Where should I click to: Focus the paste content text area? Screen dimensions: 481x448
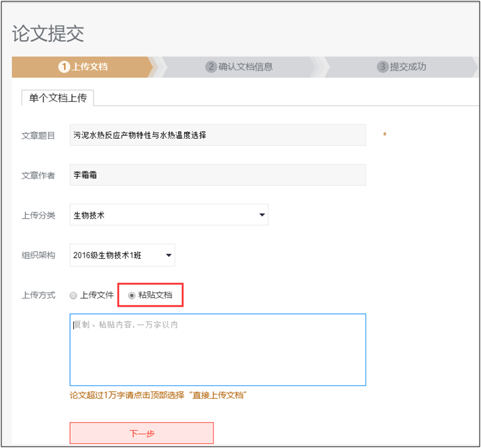click(217, 349)
